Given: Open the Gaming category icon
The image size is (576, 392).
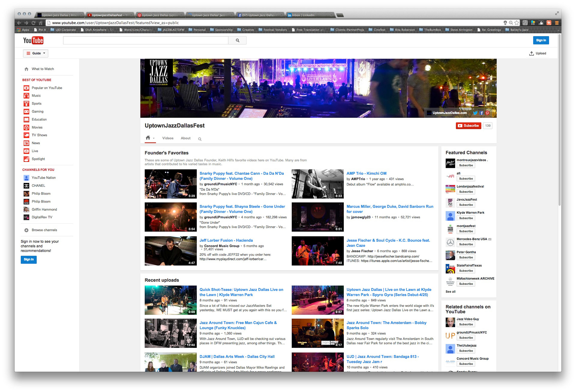Looking at the screenshot, I should click(26, 112).
